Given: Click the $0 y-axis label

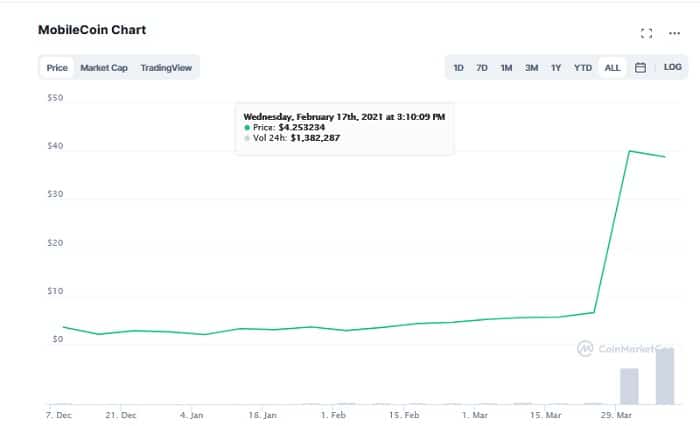Looking at the screenshot, I should click(58, 339).
